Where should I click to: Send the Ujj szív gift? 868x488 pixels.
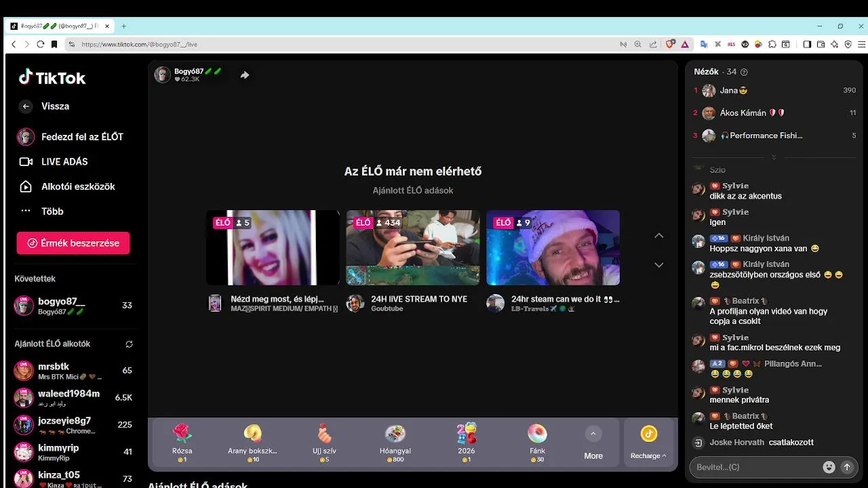pyautogui.click(x=324, y=443)
